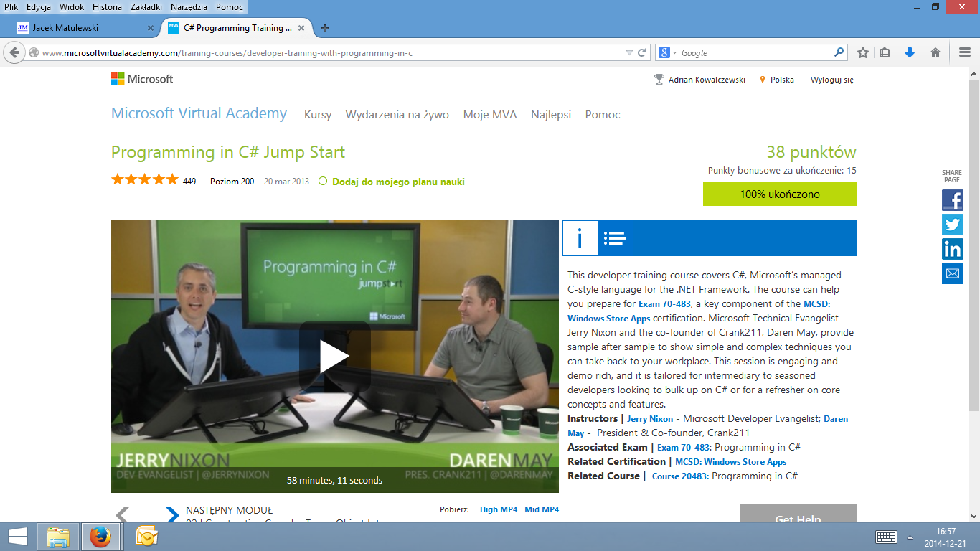Download High MP4 video

498,509
